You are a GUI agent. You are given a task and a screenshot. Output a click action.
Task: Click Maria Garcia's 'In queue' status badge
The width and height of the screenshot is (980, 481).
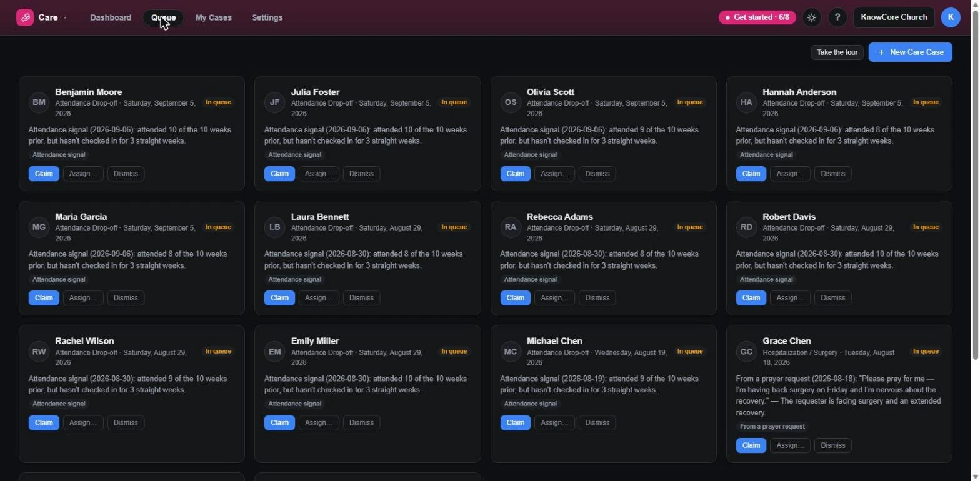tap(218, 227)
